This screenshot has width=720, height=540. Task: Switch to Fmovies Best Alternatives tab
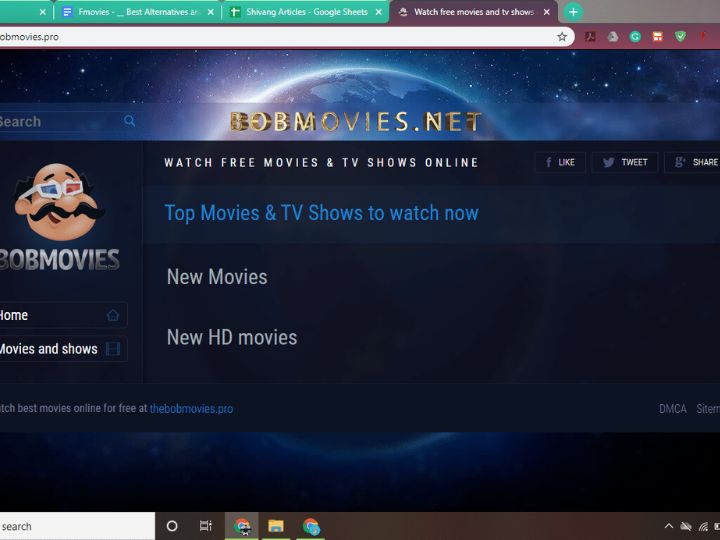tap(138, 12)
